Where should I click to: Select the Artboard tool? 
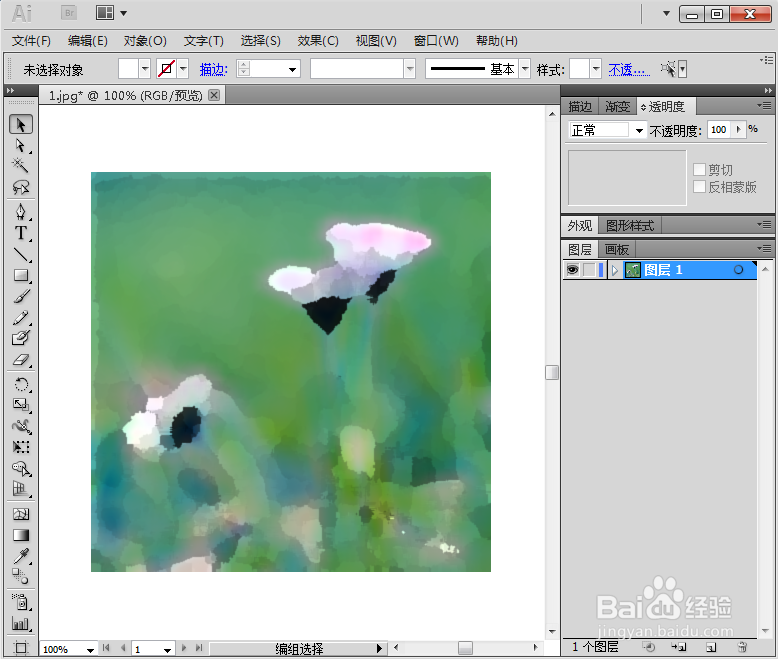coord(21,648)
